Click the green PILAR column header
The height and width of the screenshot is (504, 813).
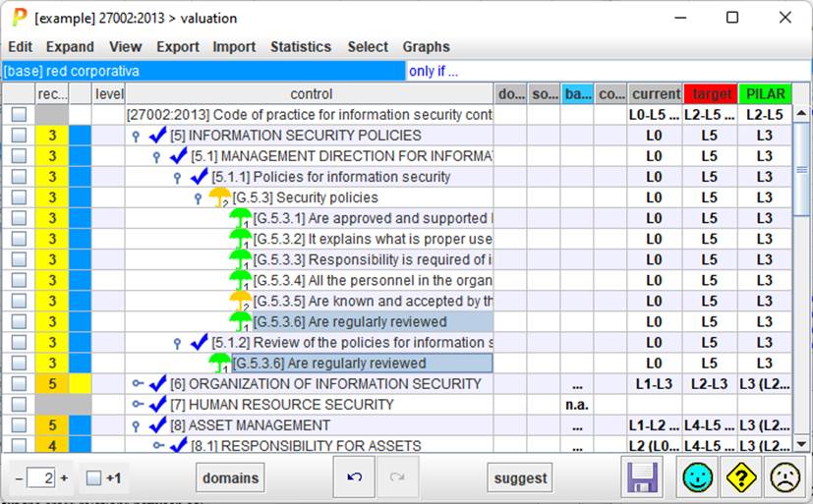[x=765, y=93]
